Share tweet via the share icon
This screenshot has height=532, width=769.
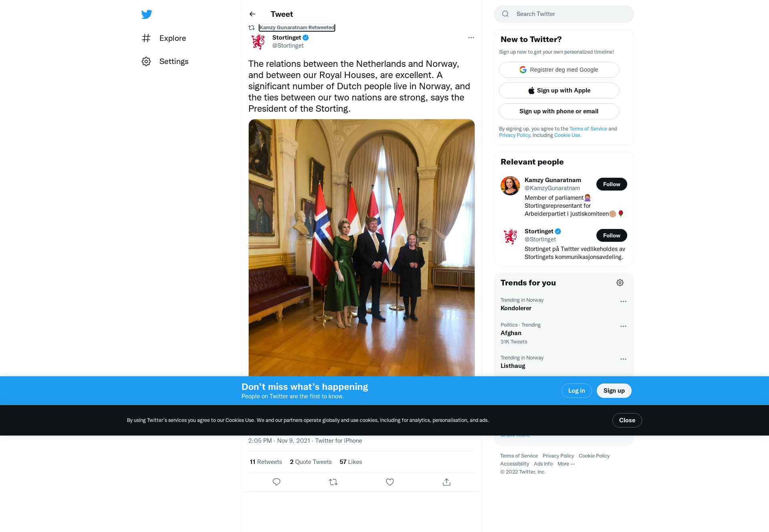click(x=447, y=482)
